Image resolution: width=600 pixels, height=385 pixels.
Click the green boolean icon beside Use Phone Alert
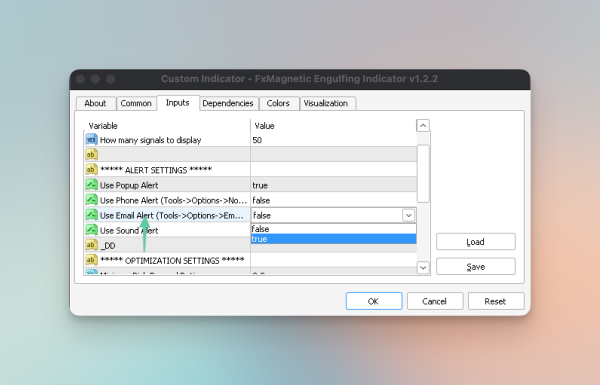(91, 200)
